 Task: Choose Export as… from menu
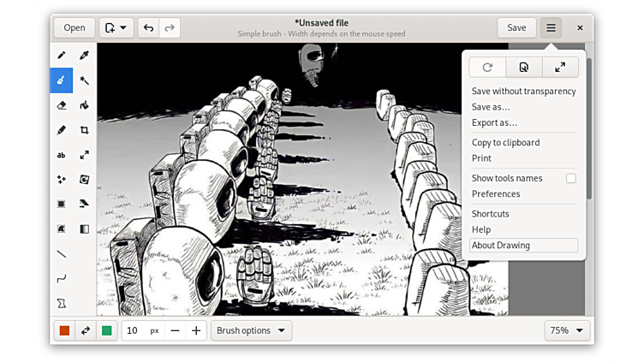(x=494, y=122)
